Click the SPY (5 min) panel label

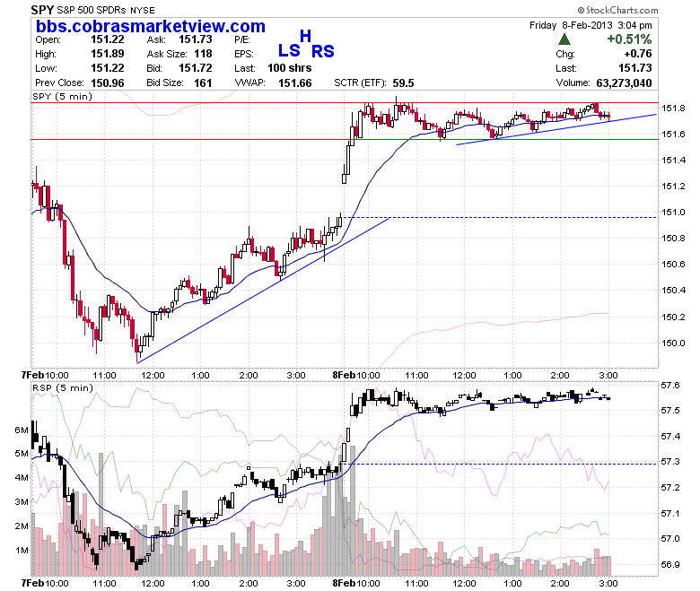click(62, 96)
